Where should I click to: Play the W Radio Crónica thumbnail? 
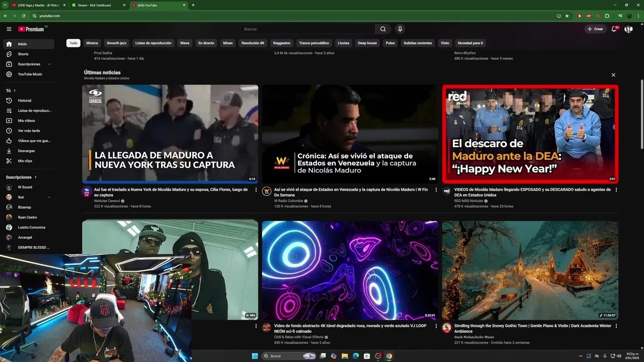(350, 134)
